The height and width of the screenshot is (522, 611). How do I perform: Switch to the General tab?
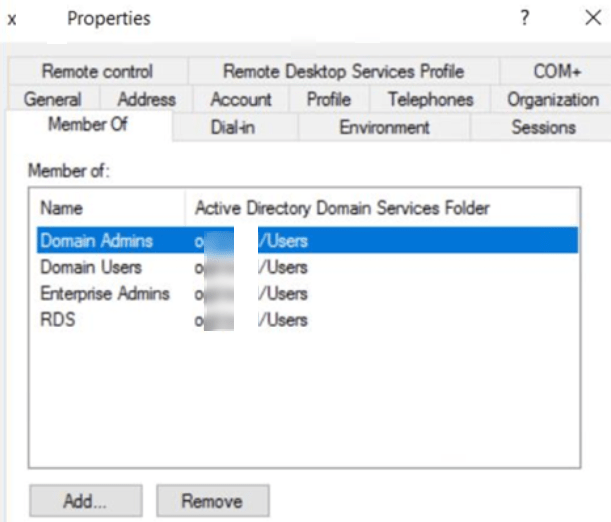coord(52,100)
